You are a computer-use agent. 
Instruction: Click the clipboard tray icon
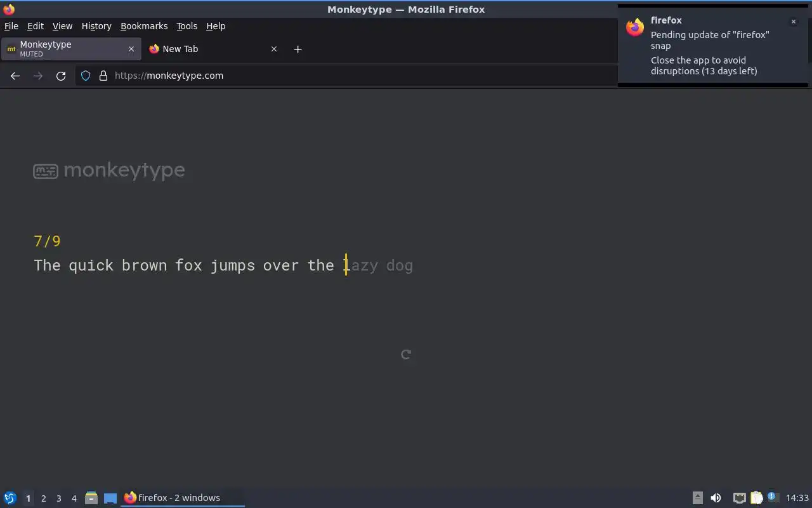pos(756,498)
